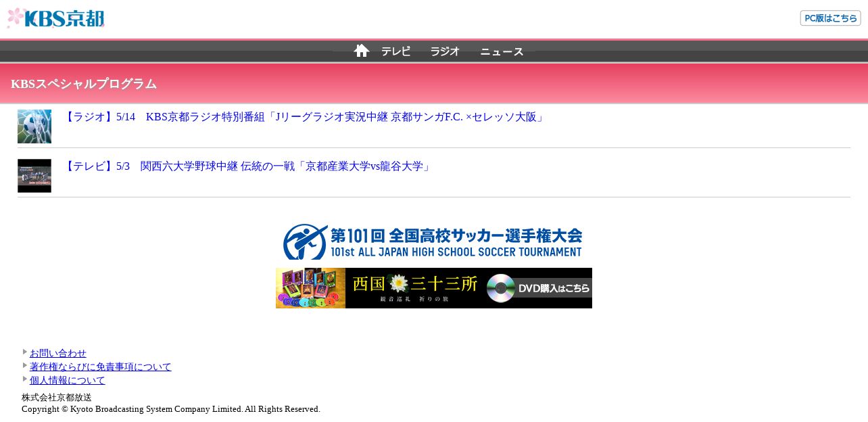Click the baseball broadcast thumbnail
This screenshot has width=868, height=422.
point(34,176)
